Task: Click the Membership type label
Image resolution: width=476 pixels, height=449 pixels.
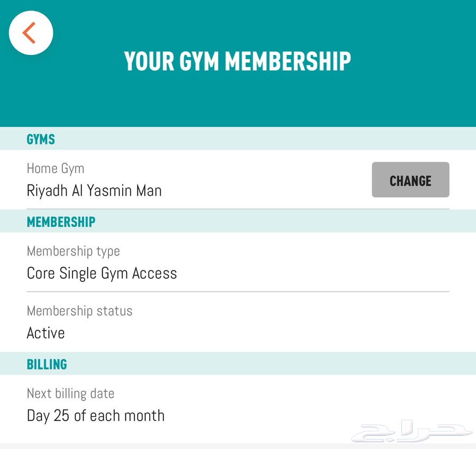Action: (x=73, y=251)
